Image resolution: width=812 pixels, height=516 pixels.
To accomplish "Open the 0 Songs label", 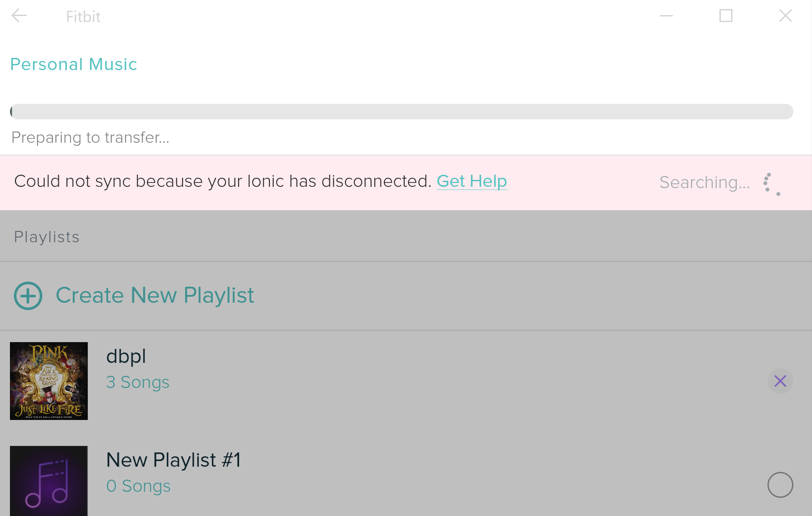I will coord(138,486).
